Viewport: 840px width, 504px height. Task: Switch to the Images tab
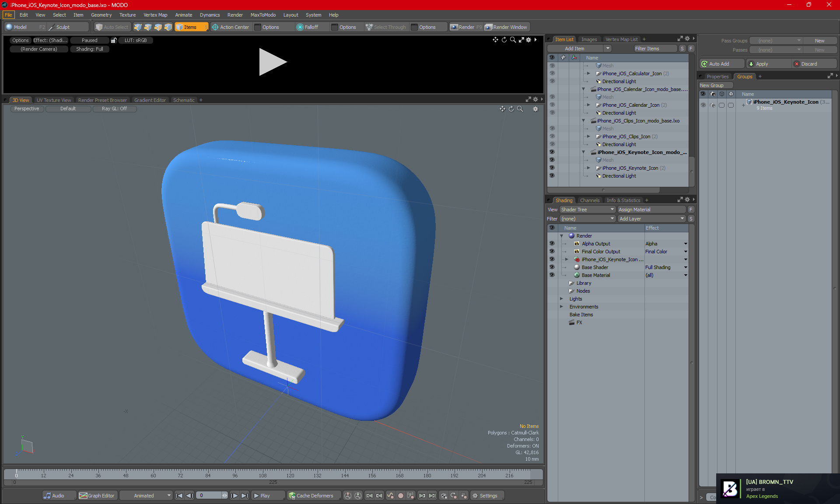(x=589, y=39)
